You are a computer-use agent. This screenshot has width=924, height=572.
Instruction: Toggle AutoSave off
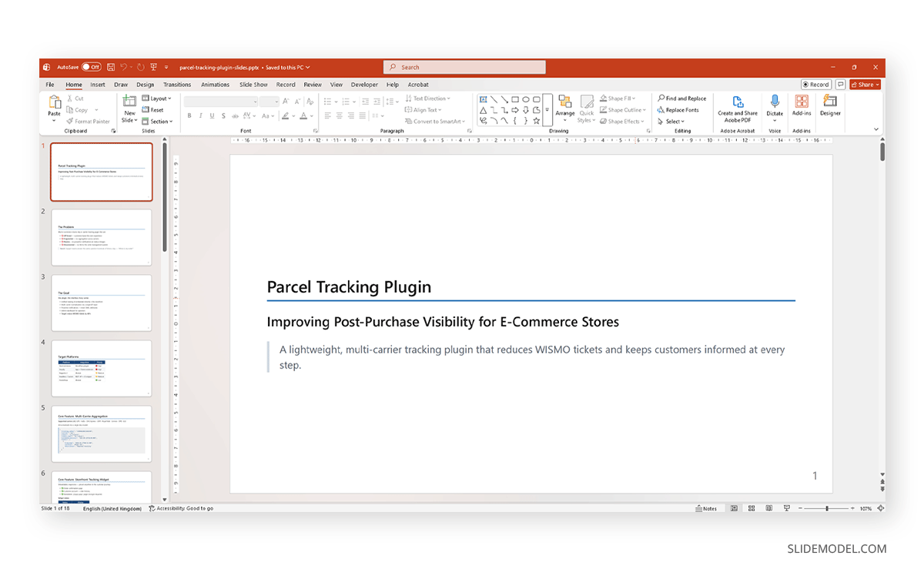[x=91, y=67]
